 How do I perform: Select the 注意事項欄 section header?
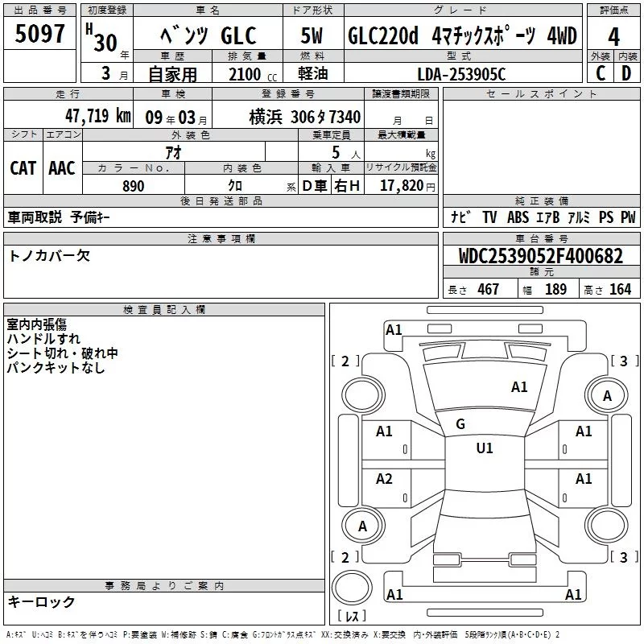coord(221,238)
